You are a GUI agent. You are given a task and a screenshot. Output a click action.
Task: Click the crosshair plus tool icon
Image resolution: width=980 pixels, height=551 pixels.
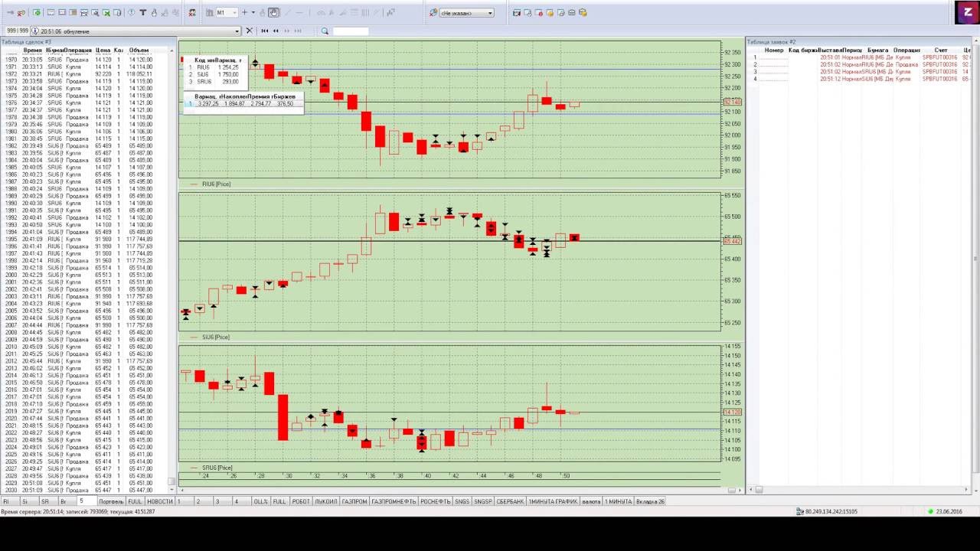coord(244,13)
